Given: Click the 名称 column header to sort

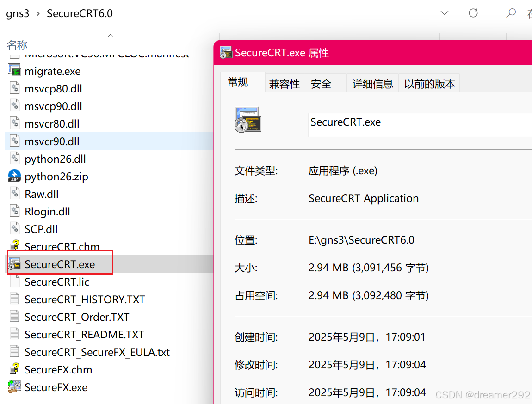Looking at the screenshot, I should point(17,45).
